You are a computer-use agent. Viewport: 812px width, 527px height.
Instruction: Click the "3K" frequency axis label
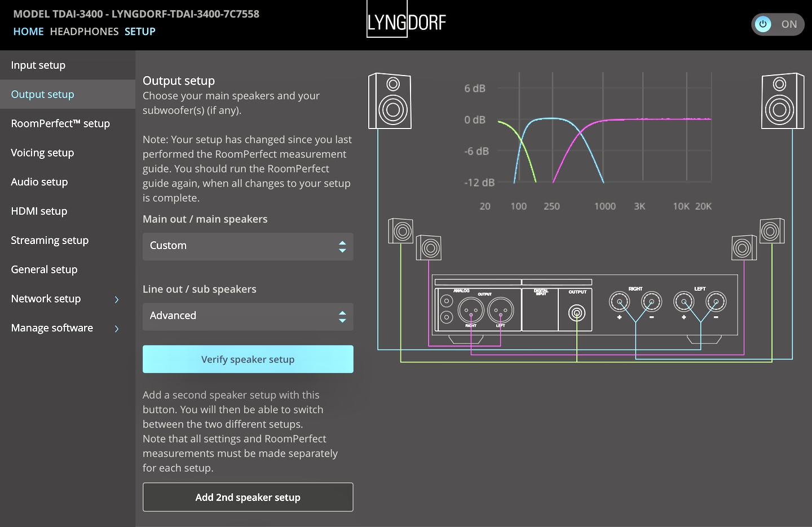click(639, 206)
